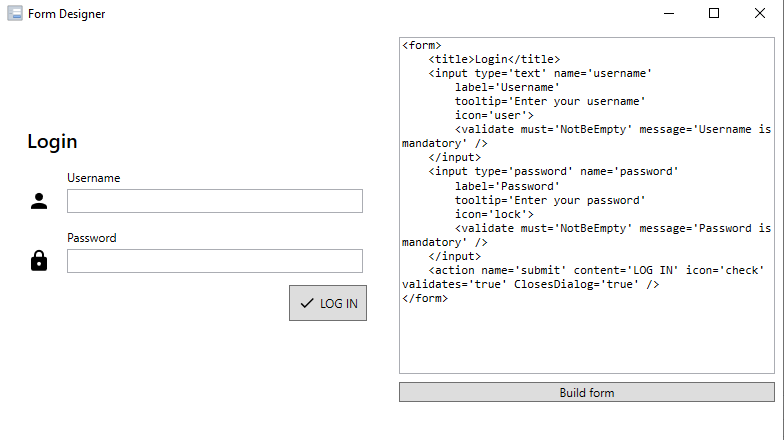The height and width of the screenshot is (440, 784).
Task: Close the Form Designer window
Action: pos(760,14)
